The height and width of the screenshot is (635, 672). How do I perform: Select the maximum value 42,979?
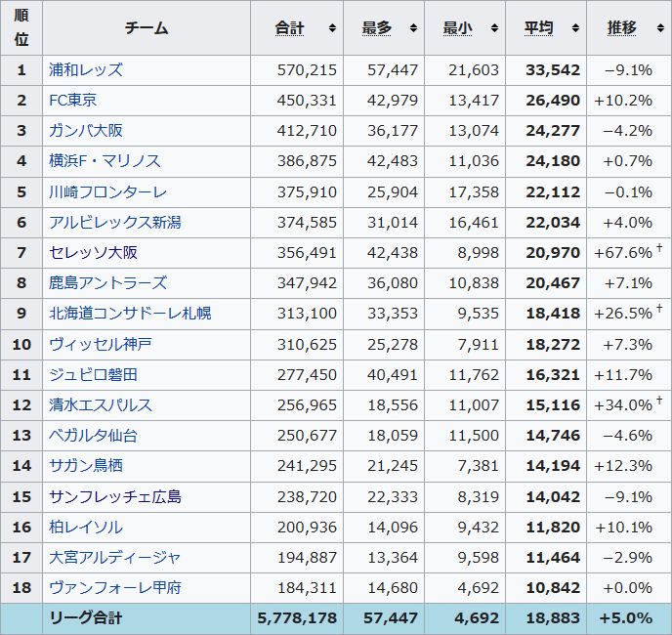click(x=393, y=101)
